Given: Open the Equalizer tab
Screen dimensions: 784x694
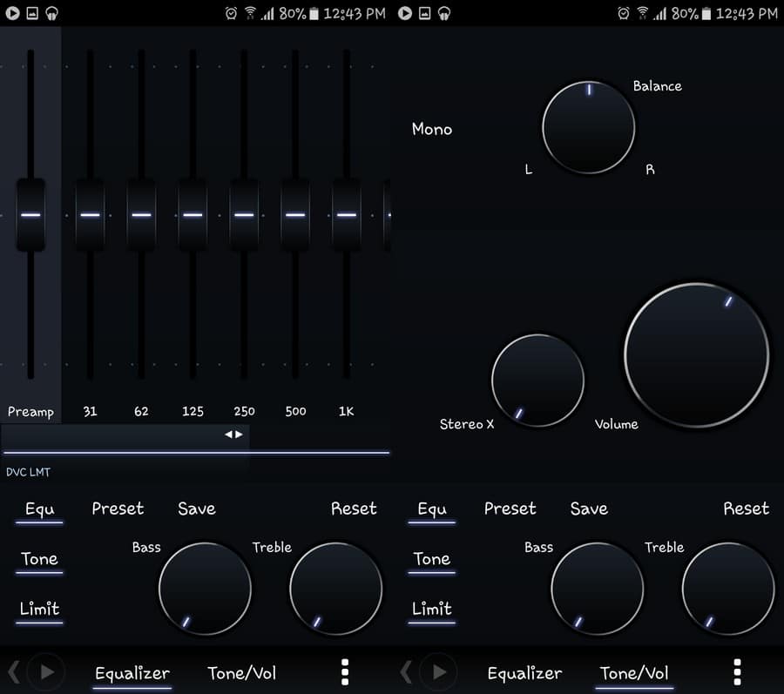Looking at the screenshot, I should pyautogui.click(x=132, y=672).
